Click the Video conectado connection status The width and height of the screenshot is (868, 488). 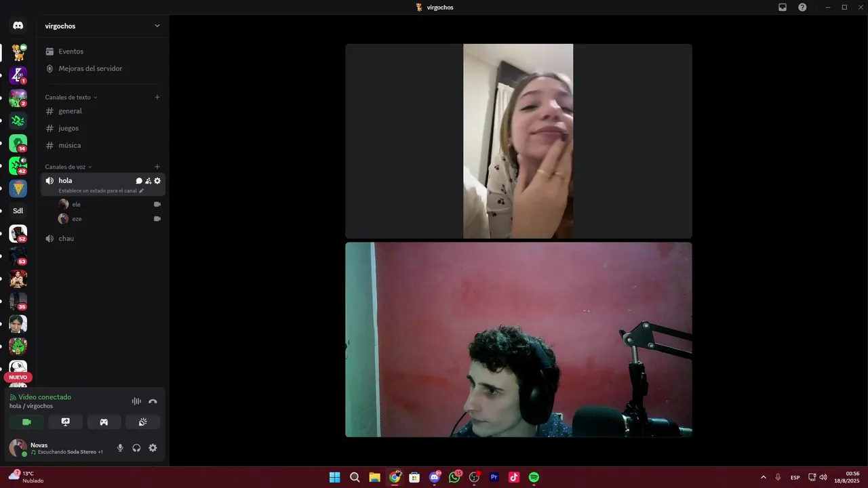[40, 397]
